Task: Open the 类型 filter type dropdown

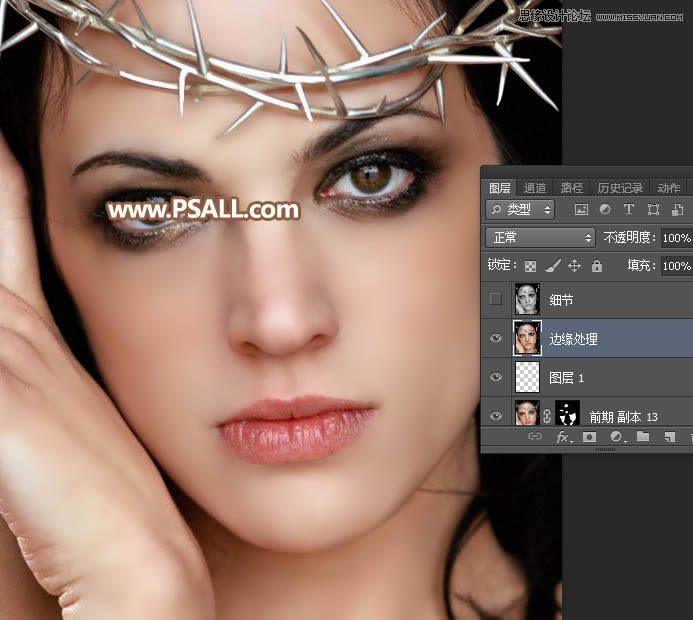Action: click(520, 210)
